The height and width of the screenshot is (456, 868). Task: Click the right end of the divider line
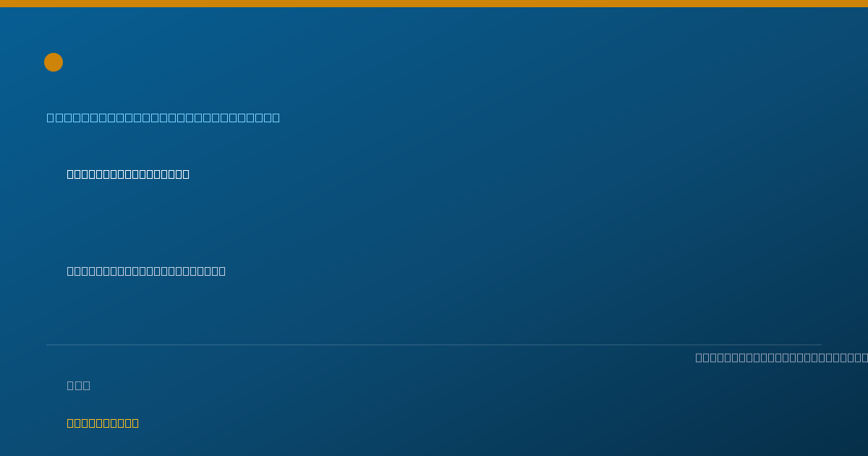[x=821, y=345]
